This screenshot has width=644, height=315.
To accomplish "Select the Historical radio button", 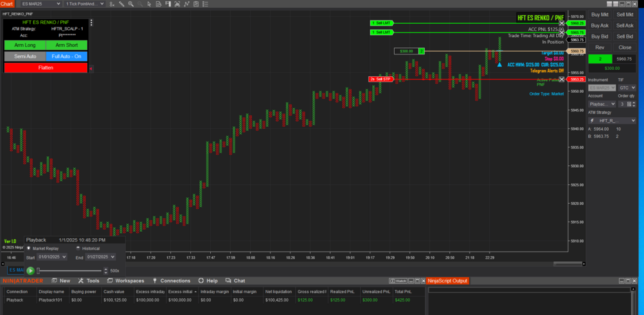I will click(x=78, y=248).
